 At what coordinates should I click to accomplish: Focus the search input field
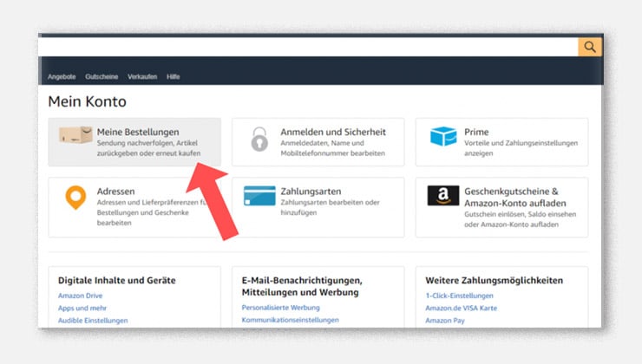pos(308,47)
